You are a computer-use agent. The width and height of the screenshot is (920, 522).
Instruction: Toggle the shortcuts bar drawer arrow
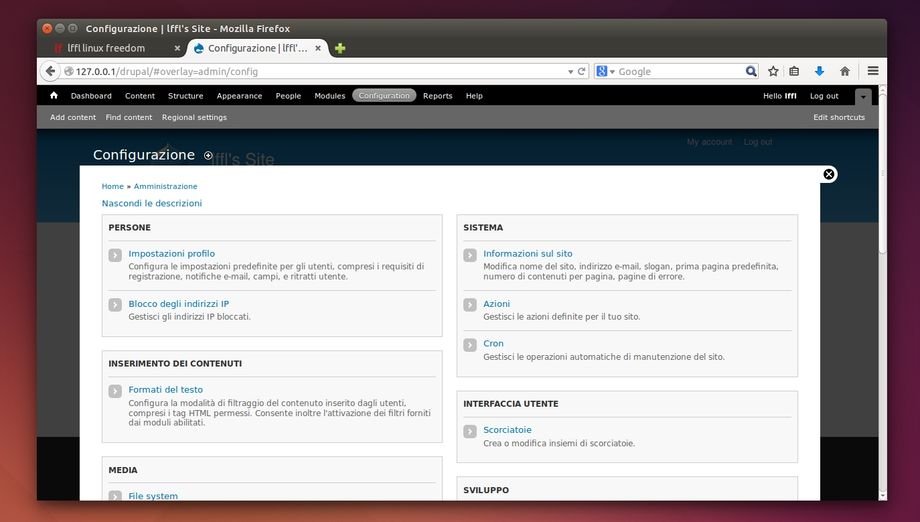[863, 97]
